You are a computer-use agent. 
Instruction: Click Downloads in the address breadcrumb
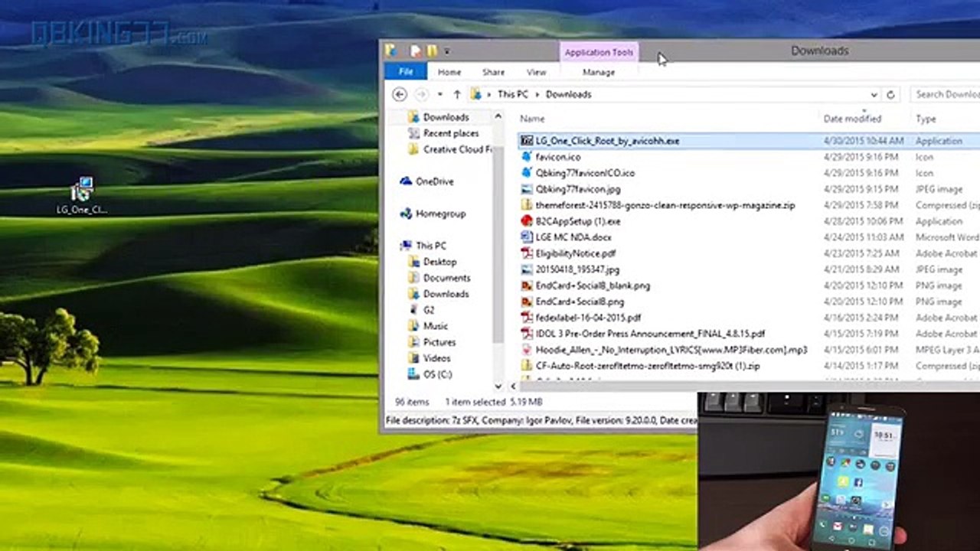pyautogui.click(x=568, y=94)
